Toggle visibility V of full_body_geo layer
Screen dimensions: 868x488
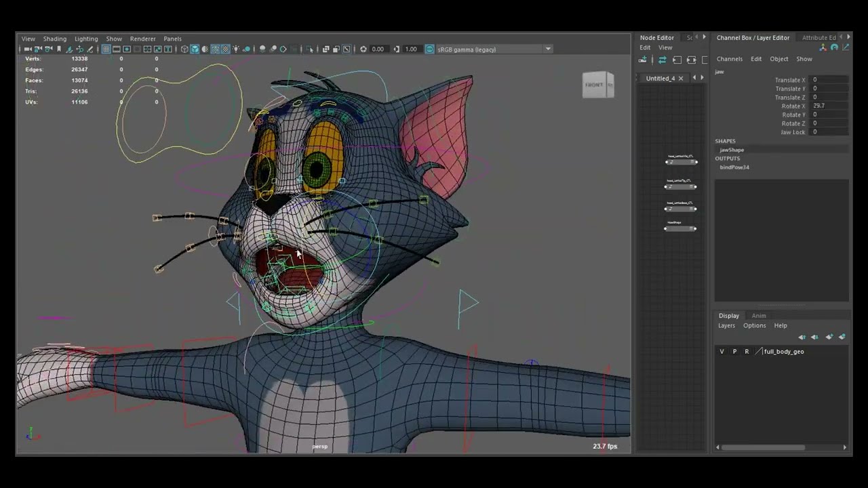[722, 352]
